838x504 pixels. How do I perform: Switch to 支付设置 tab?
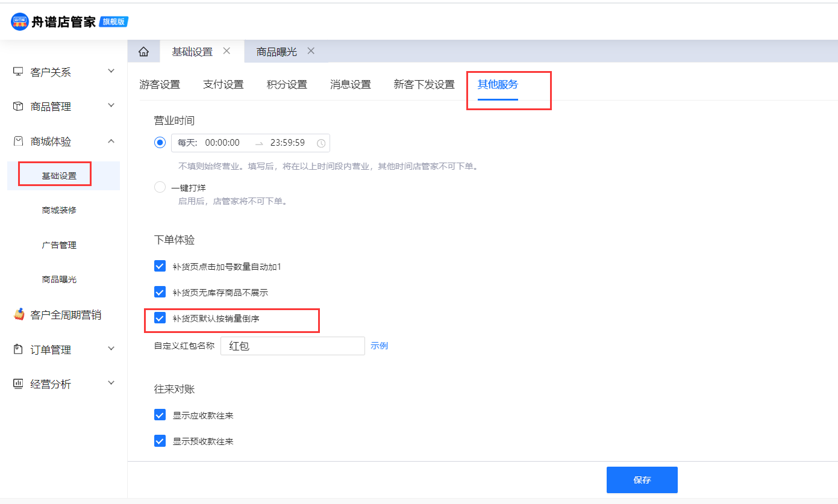coord(223,84)
